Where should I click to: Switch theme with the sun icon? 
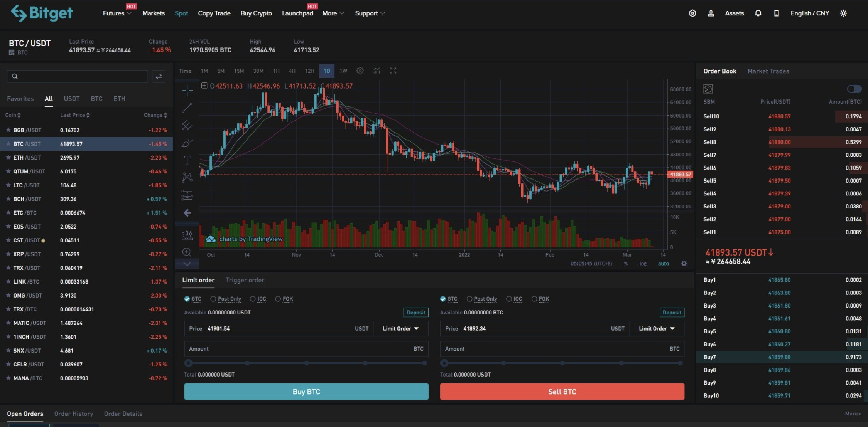pos(844,13)
